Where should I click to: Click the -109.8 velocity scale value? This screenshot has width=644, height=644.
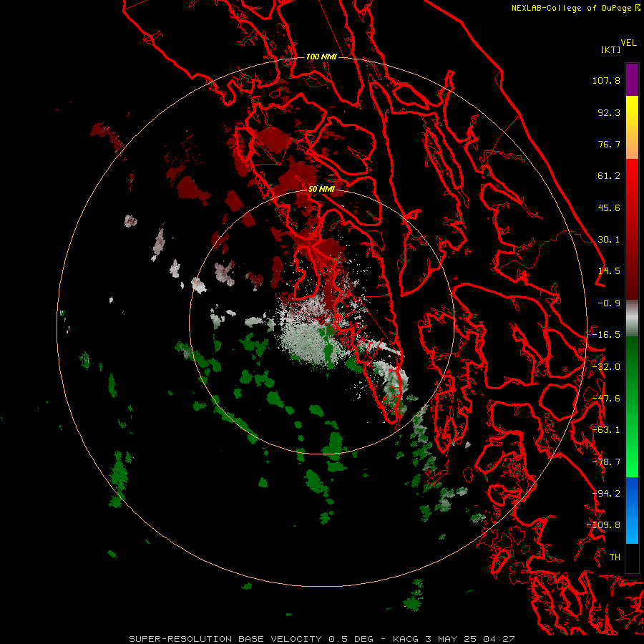click(604, 525)
